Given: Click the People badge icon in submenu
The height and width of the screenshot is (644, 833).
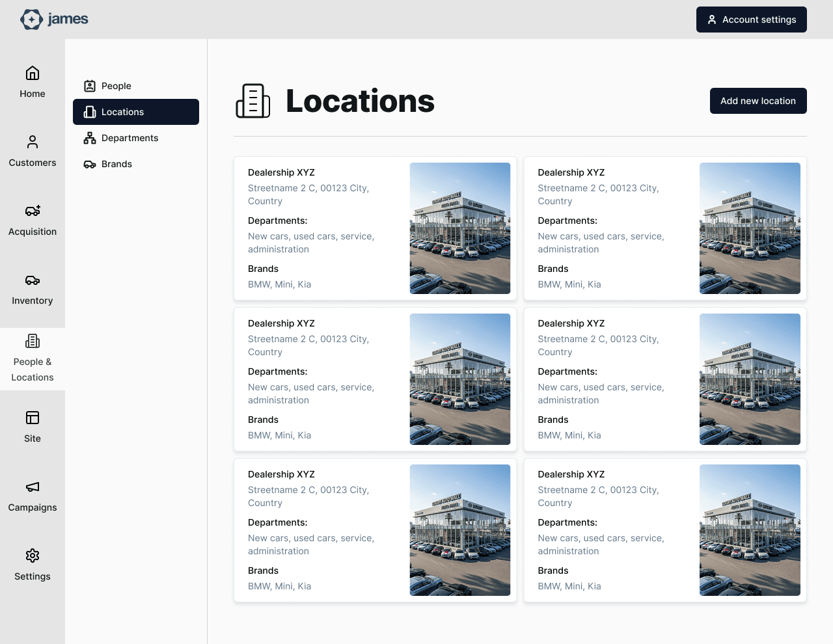Looking at the screenshot, I should 90,86.
